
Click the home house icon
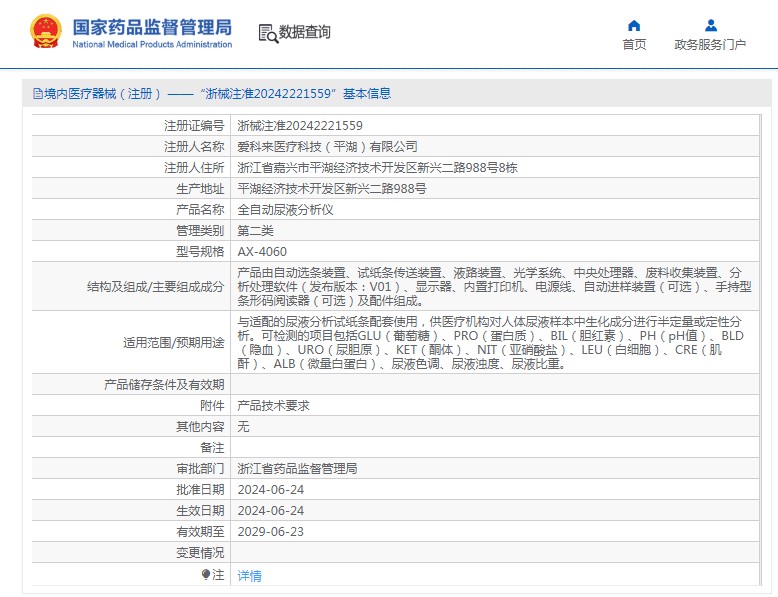[634, 25]
